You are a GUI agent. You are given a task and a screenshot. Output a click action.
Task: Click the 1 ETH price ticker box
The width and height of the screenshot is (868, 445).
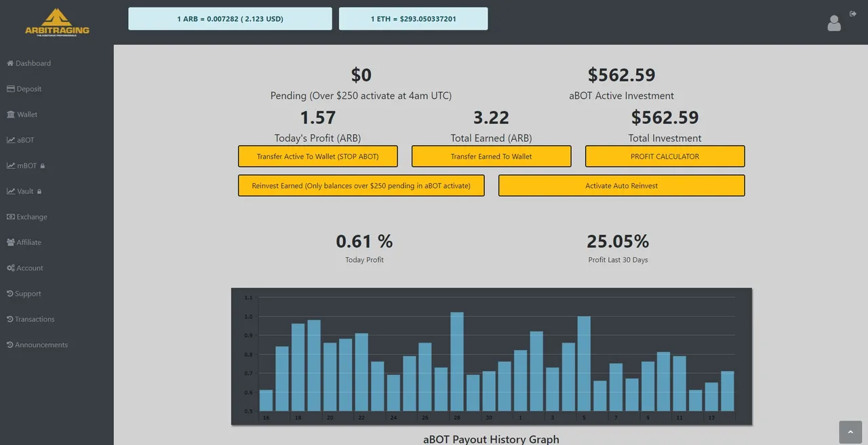[x=414, y=19]
